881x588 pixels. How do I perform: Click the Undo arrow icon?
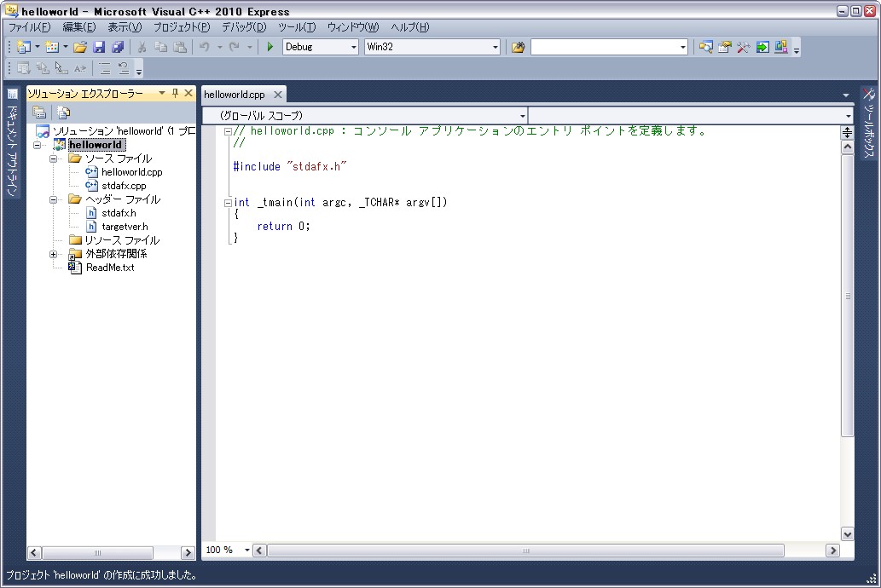(205, 47)
